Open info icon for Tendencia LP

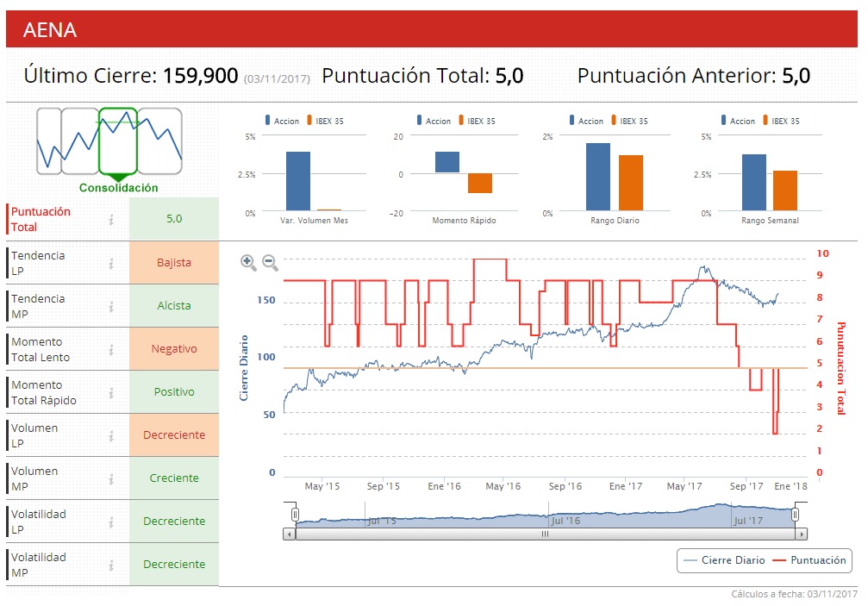111,264
